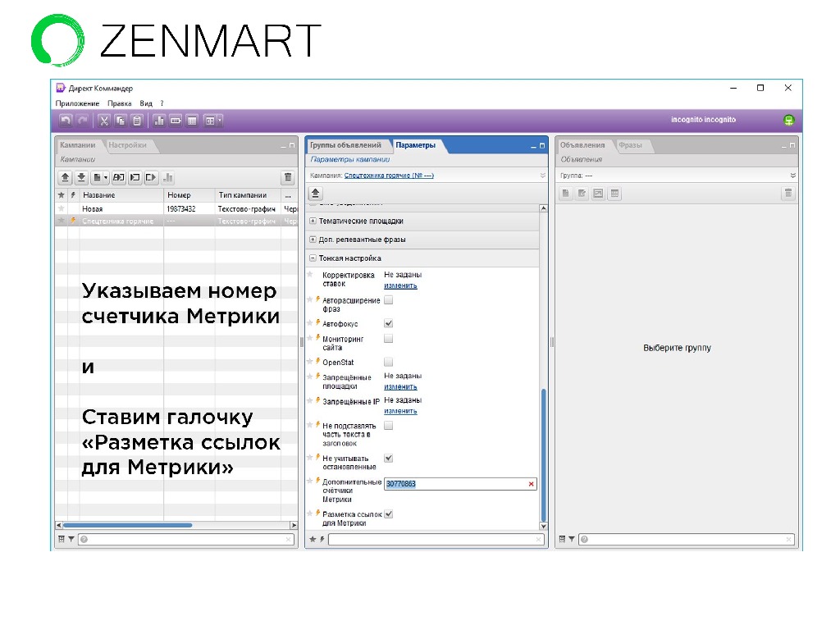The height and width of the screenshot is (630, 840).
Task: Toggle Не подставлять часть текста в заголовок checkbox
Action: pyautogui.click(x=388, y=426)
